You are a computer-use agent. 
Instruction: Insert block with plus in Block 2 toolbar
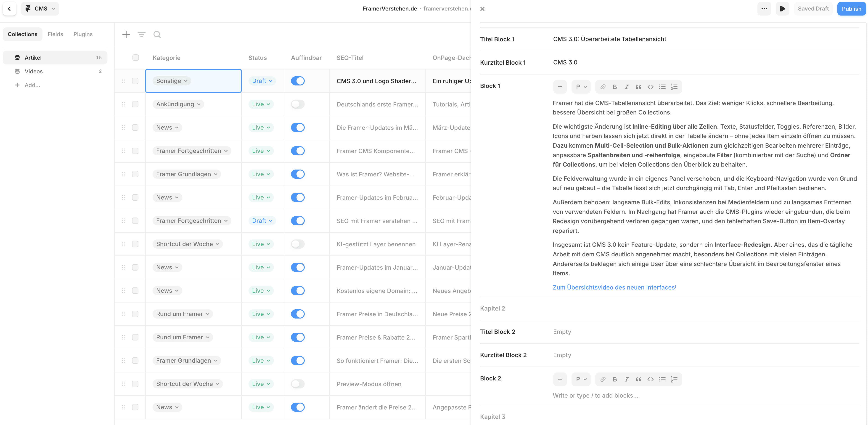(x=560, y=380)
